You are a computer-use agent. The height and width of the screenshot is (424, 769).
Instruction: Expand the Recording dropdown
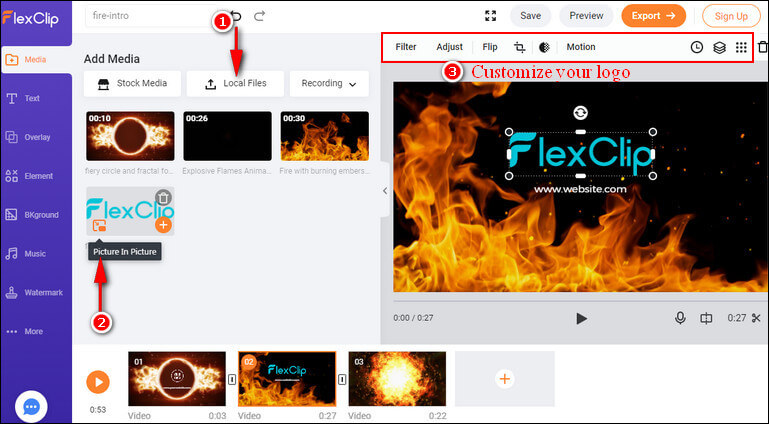point(329,83)
